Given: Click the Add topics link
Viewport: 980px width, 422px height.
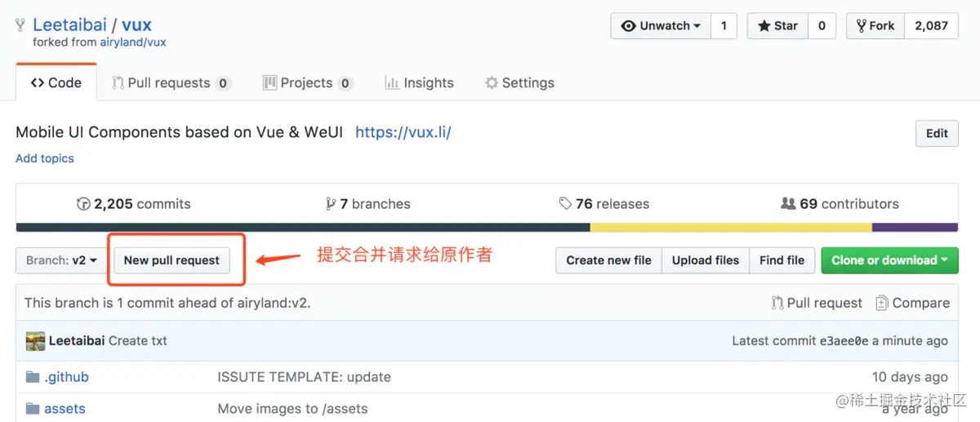Looking at the screenshot, I should (x=45, y=158).
